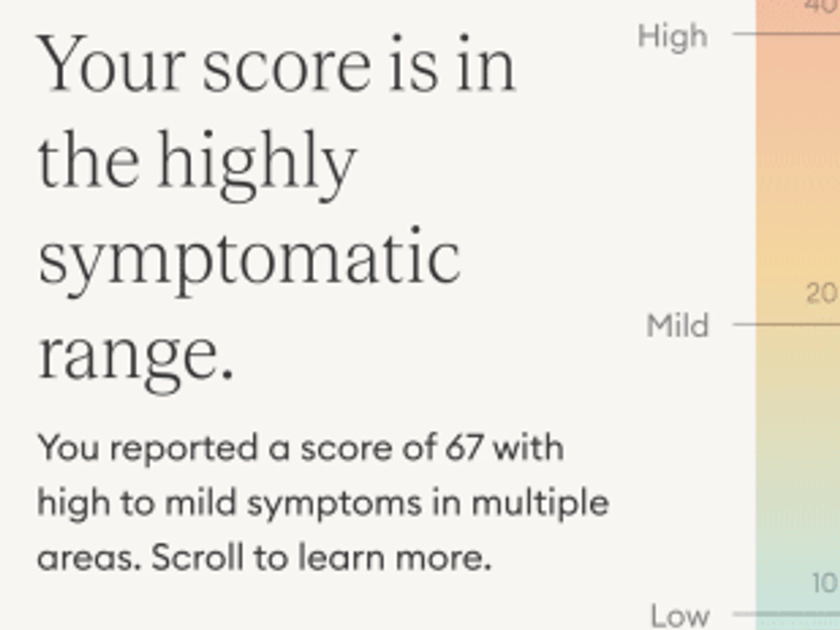Click the Low label on the scale

(680, 616)
